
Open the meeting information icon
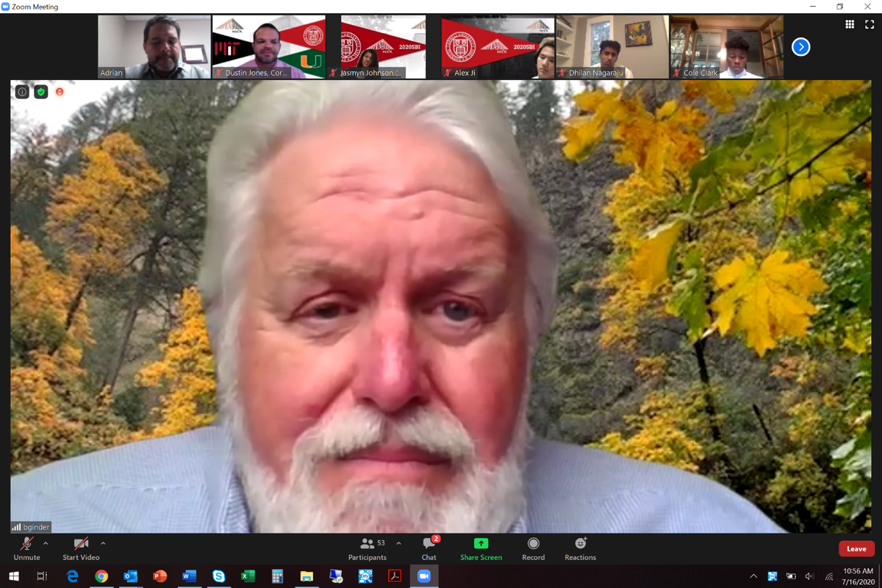[22, 92]
